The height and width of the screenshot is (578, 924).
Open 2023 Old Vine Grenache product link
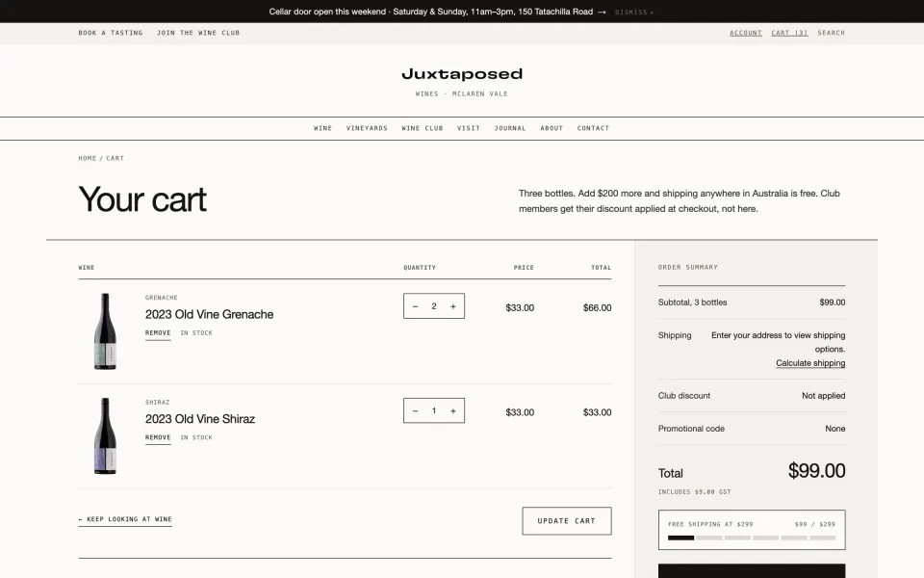(209, 314)
